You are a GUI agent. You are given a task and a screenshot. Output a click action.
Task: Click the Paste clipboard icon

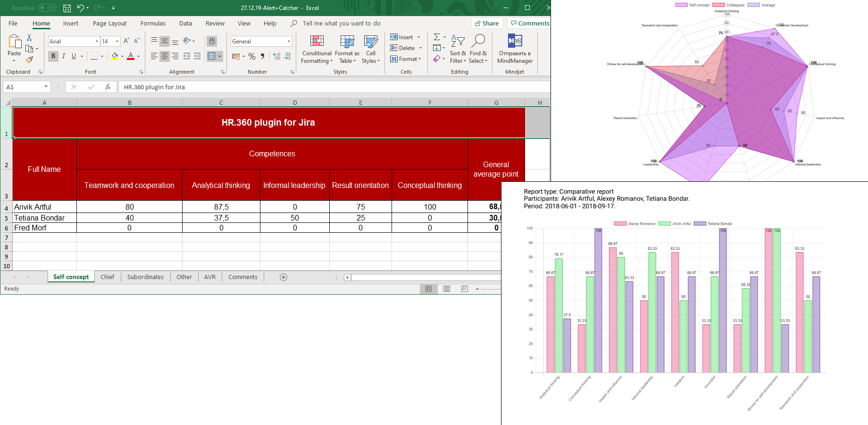click(14, 42)
